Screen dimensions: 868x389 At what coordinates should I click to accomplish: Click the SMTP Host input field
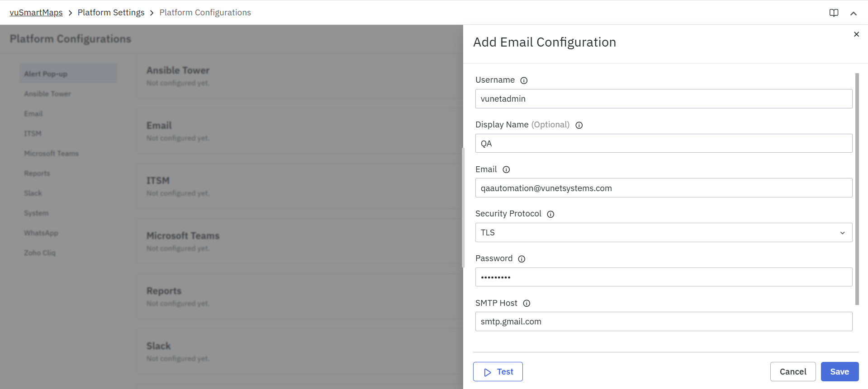tap(664, 322)
